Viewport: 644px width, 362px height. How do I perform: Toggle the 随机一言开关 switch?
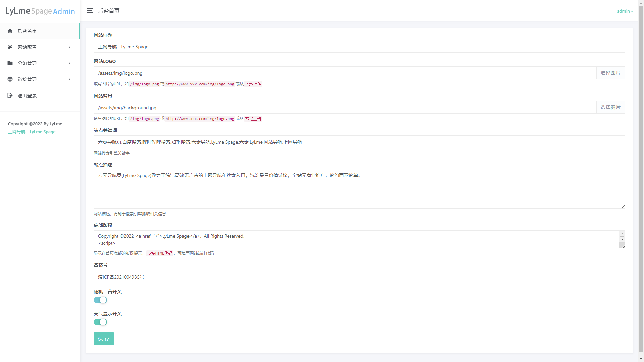pyautogui.click(x=100, y=300)
